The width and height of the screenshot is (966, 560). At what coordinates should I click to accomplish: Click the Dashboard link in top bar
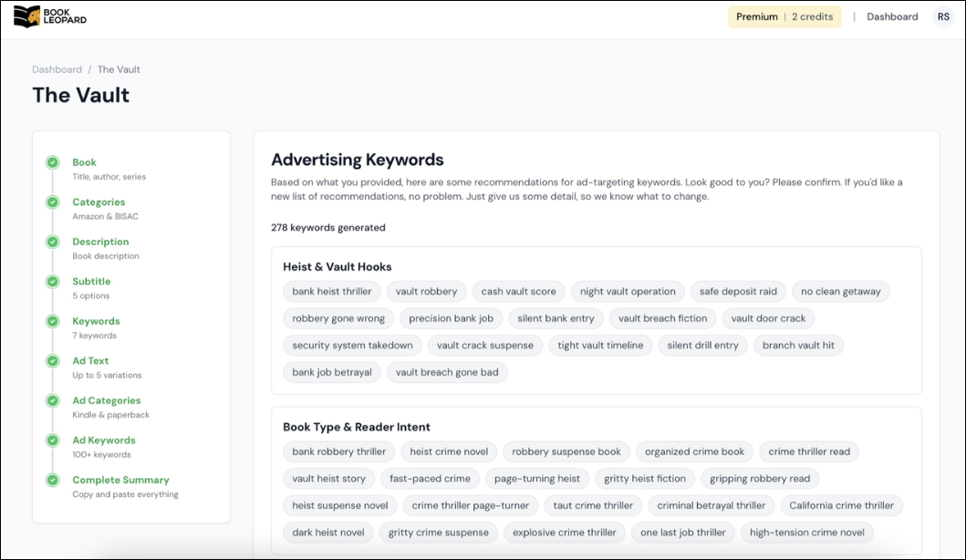point(892,16)
